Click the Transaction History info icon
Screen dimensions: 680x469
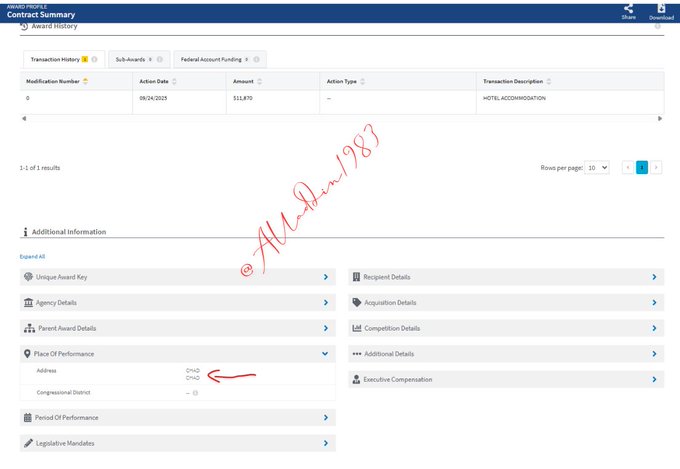tap(94, 59)
